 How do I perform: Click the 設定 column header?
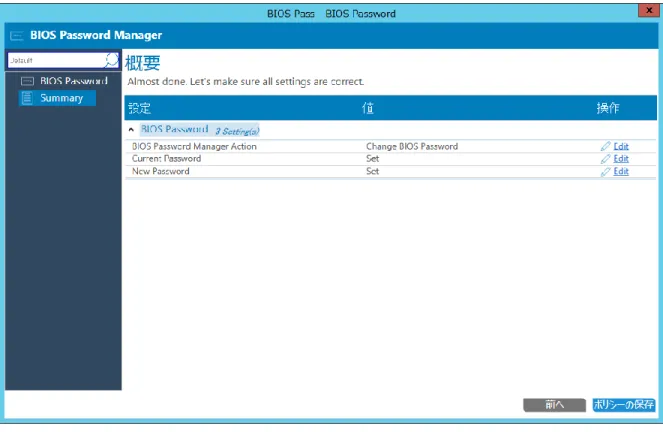pos(140,108)
